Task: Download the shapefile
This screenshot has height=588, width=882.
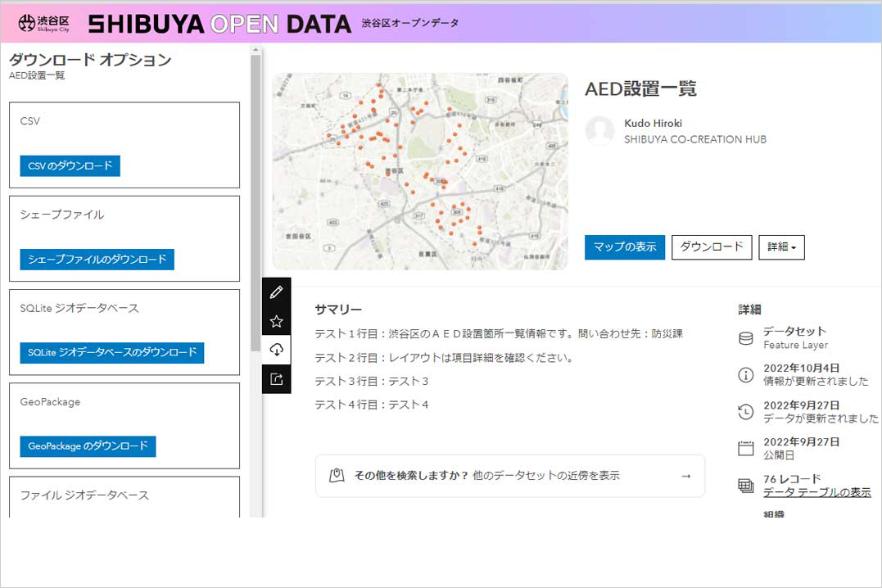Action: (x=97, y=259)
